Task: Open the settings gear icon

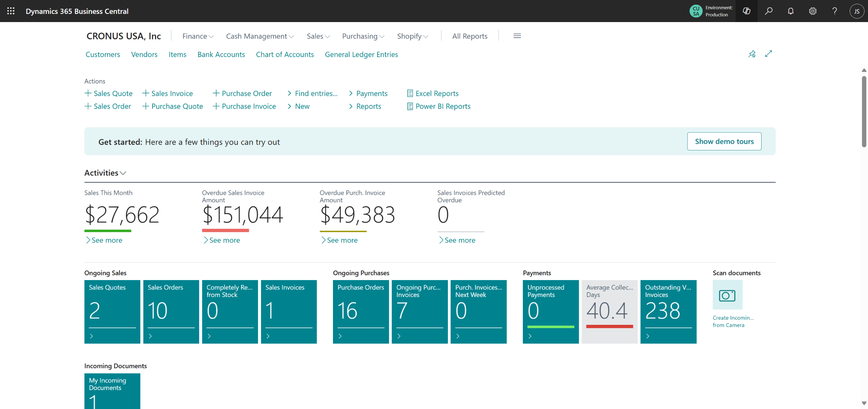Action: pyautogui.click(x=813, y=11)
